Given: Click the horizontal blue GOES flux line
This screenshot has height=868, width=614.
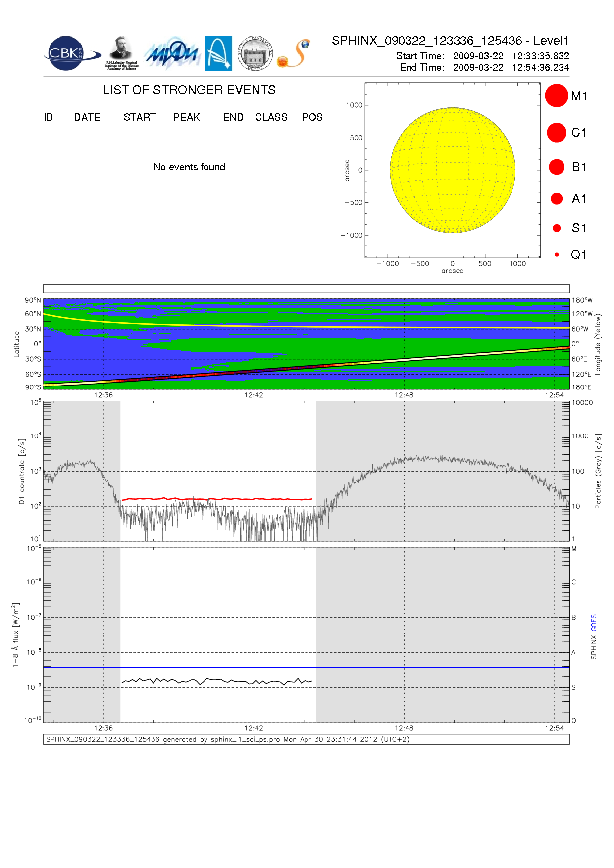Looking at the screenshot, I should (306, 668).
